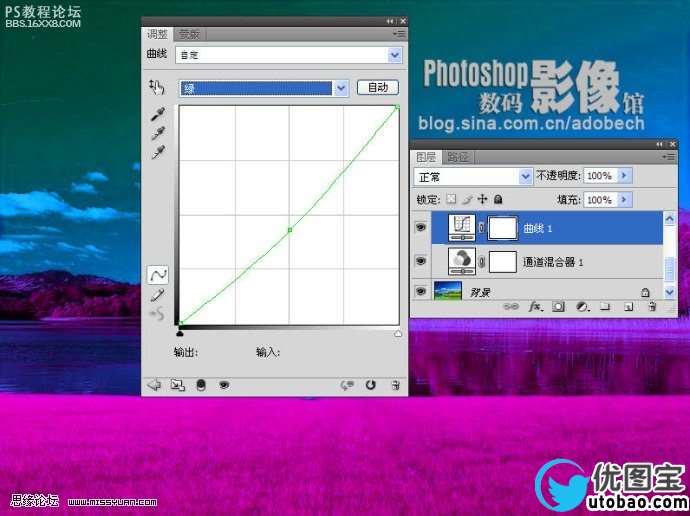This screenshot has height=516, width=690.
Task: Select the 曲线 1 curves adjustment thumbnail
Action: (462, 228)
